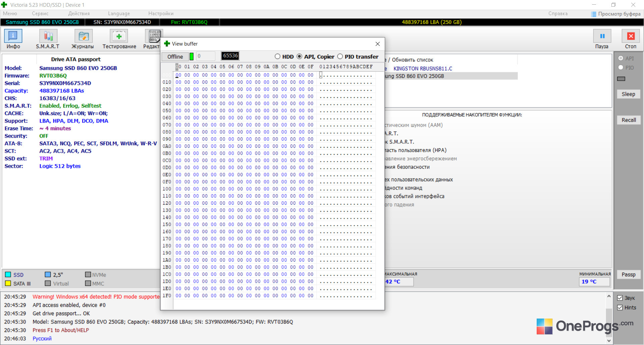
Task: Click the Русский log entry
Action: [42, 339]
